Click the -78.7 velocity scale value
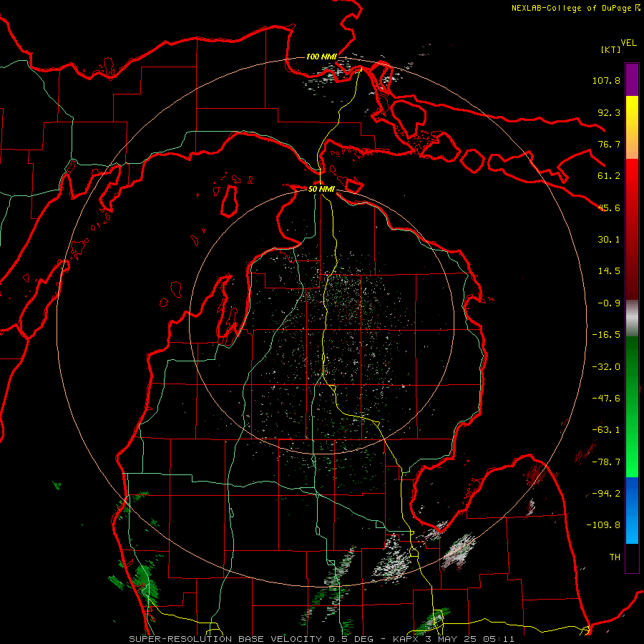The image size is (644, 644). [606, 462]
